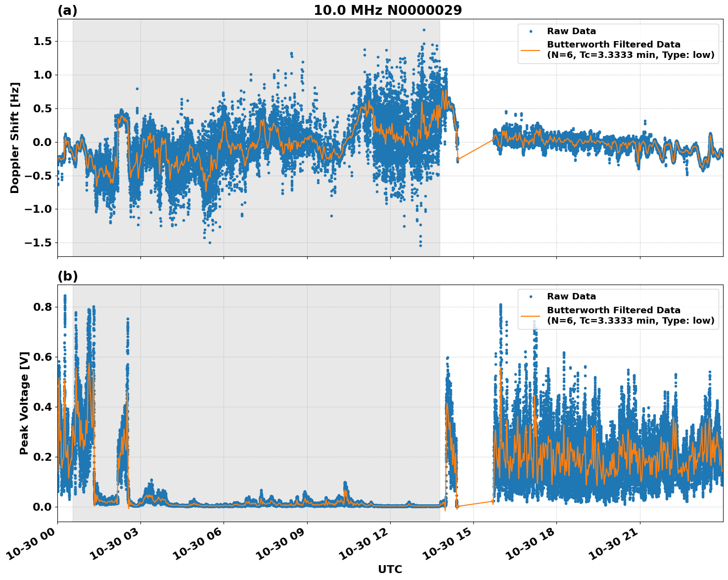Click the '1.5' tick label on Doppler axis
This screenshot has width=728, height=580.
(43, 41)
